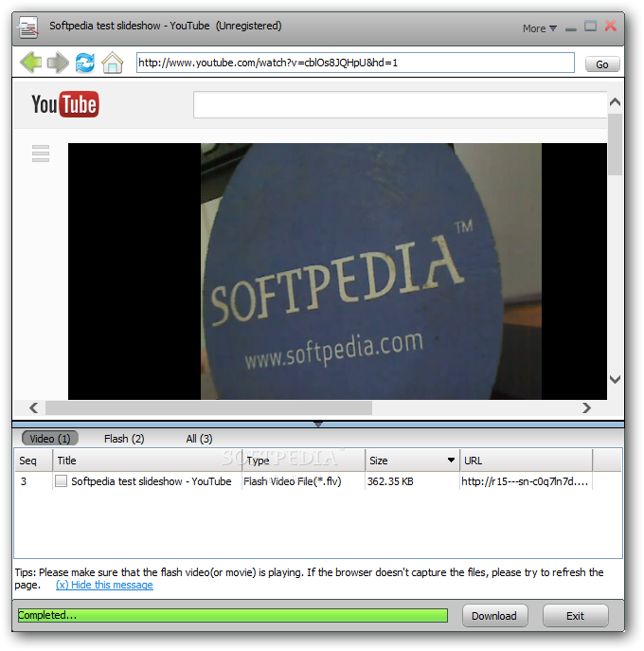The height and width of the screenshot is (651, 644).
Task: Switch to the Flash (2) tab
Action: click(x=124, y=439)
